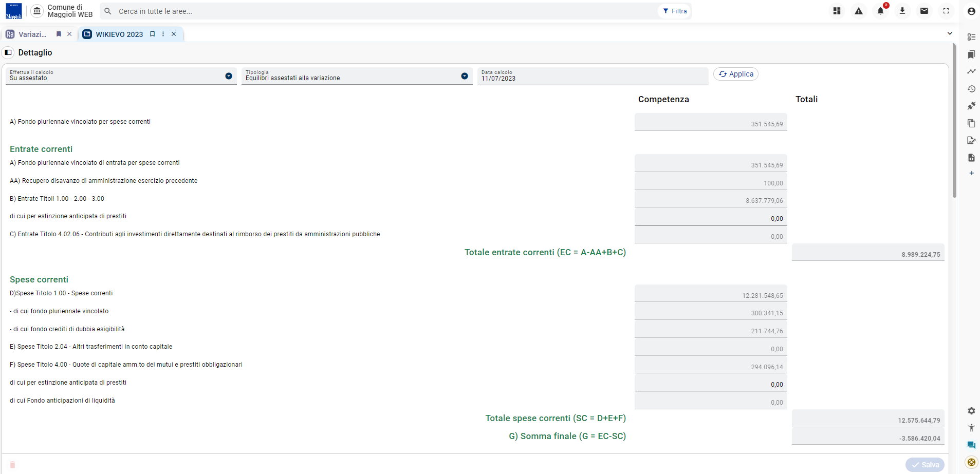Click the -3.586.420,04 Somma finale value
This screenshot has height=474, width=980.
(868, 436)
